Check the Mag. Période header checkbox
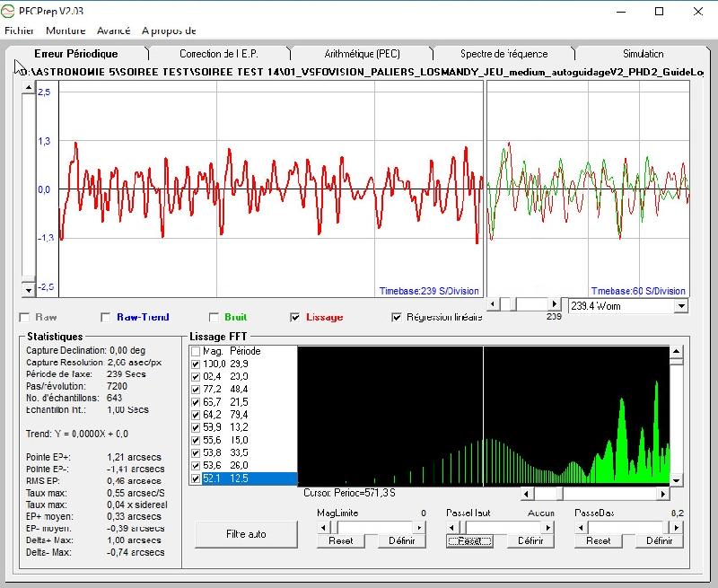 coord(196,351)
